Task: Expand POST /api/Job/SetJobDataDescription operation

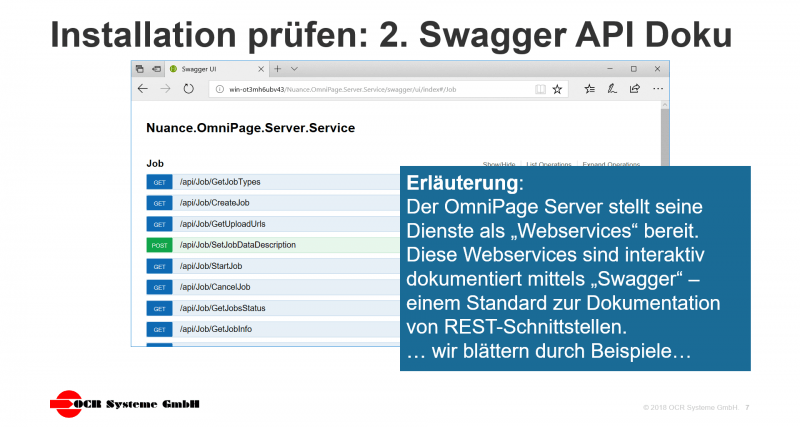Action: tap(273, 245)
